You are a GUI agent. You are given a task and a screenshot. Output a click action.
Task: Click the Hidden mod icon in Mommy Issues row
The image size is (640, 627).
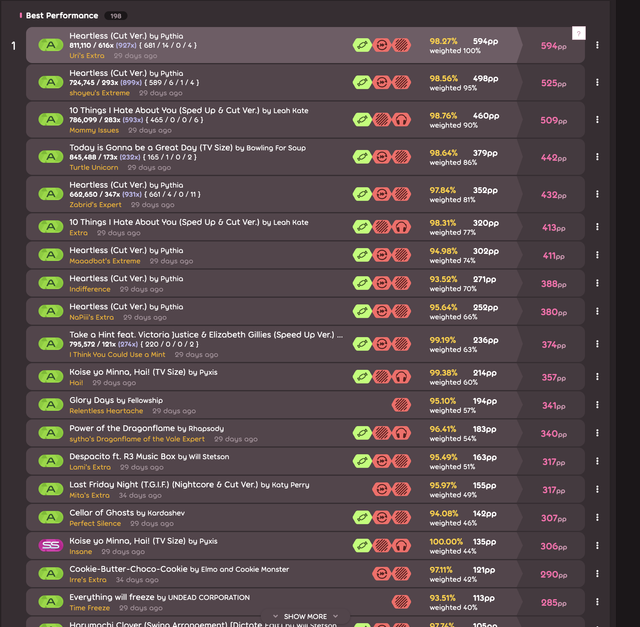point(382,120)
